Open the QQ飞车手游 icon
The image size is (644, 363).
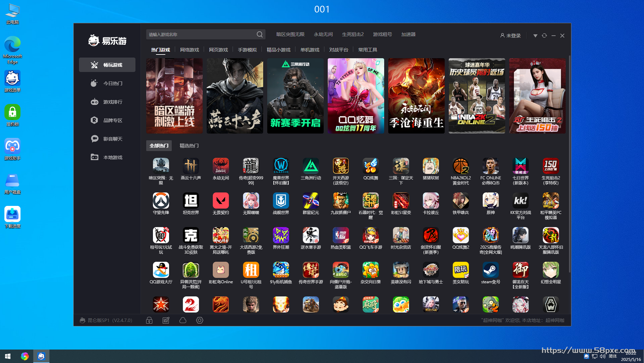point(371,235)
